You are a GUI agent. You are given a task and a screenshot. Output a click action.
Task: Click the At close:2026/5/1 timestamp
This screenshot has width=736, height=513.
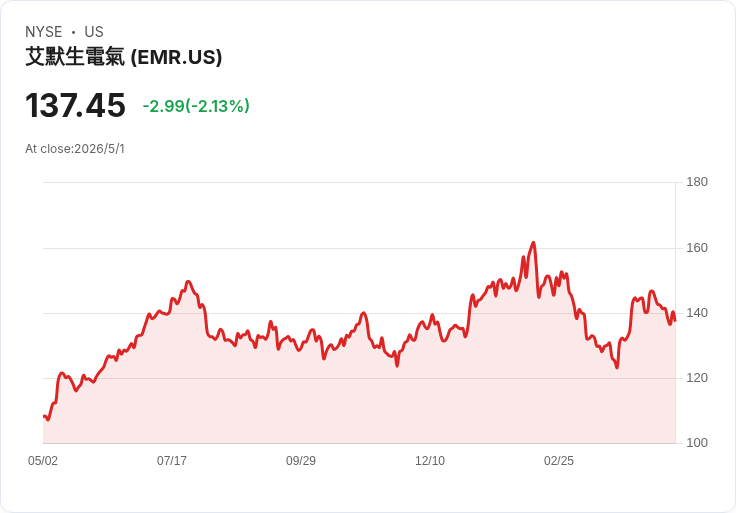[75, 149]
